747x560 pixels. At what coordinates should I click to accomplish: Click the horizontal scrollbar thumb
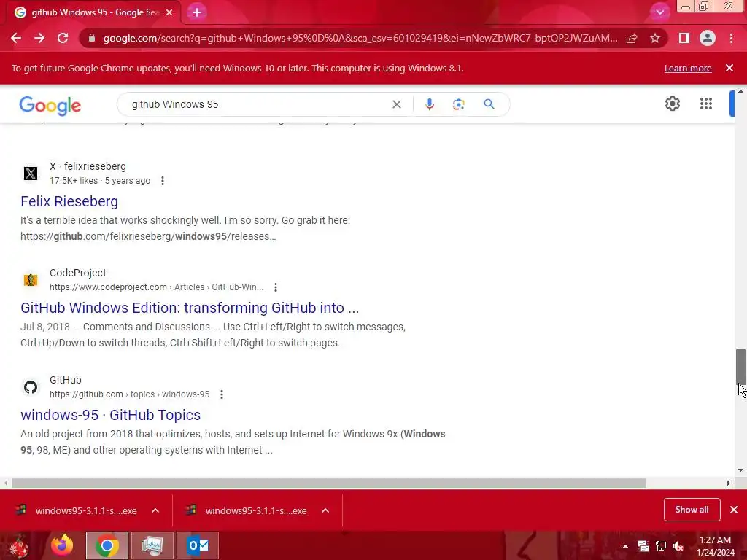click(x=329, y=483)
